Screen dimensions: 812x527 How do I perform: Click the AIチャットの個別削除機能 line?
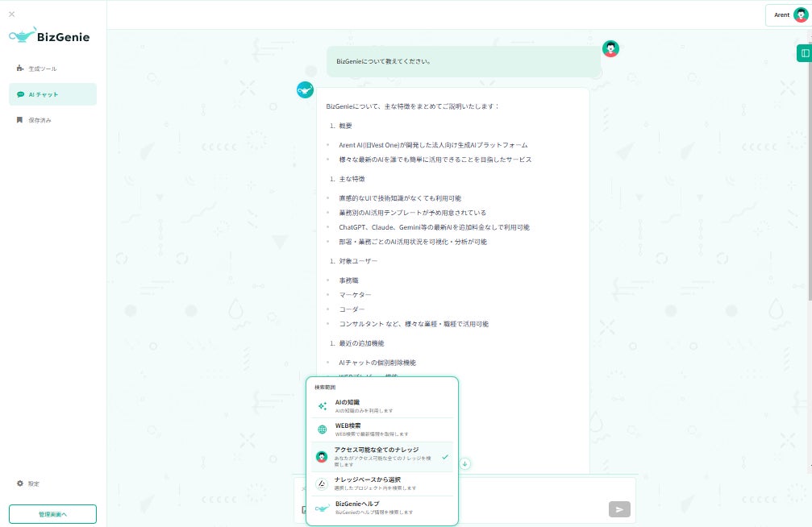tap(377, 363)
